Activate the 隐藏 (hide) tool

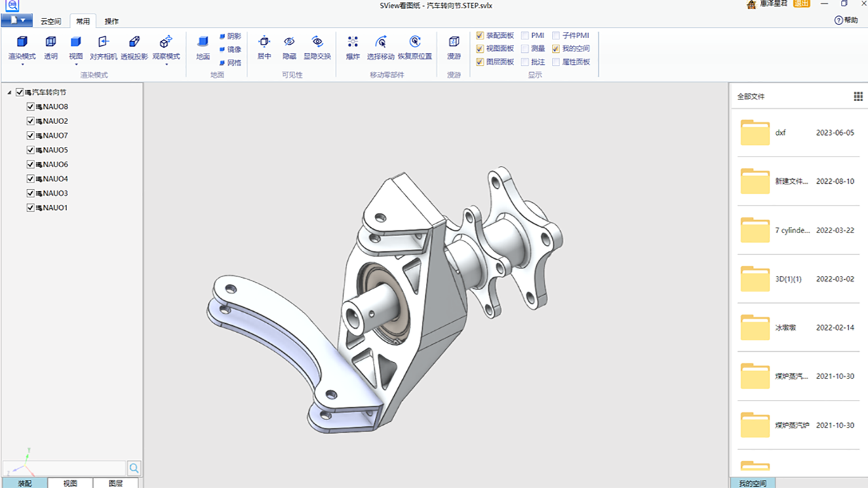point(289,47)
